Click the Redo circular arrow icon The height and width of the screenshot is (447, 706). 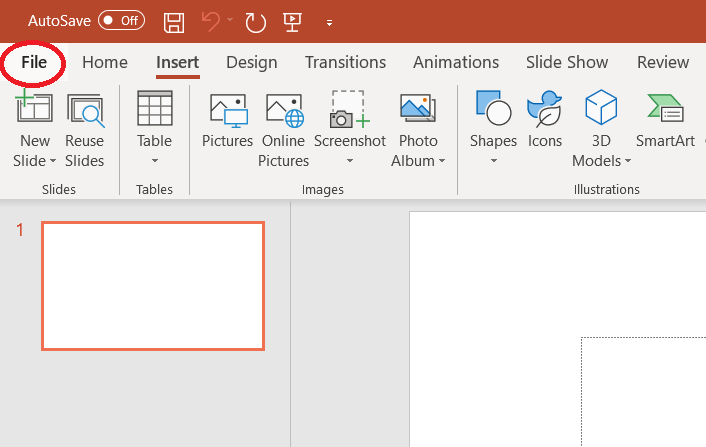[255, 22]
